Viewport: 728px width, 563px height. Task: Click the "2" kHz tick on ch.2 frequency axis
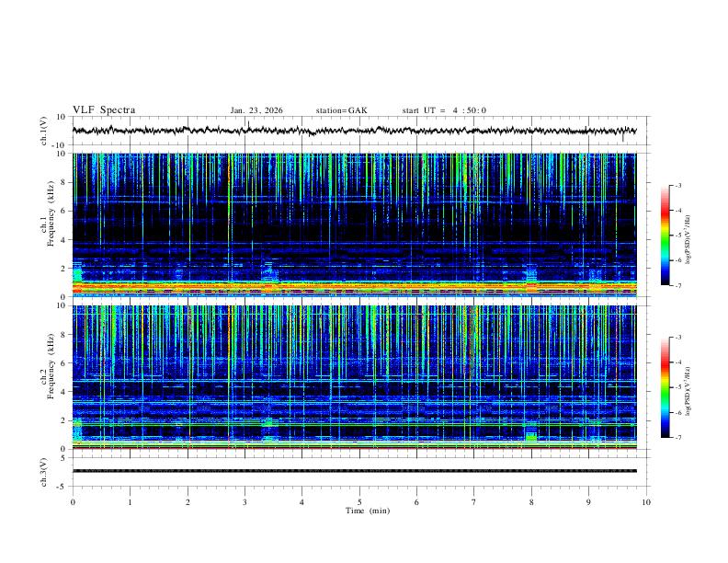63,420
